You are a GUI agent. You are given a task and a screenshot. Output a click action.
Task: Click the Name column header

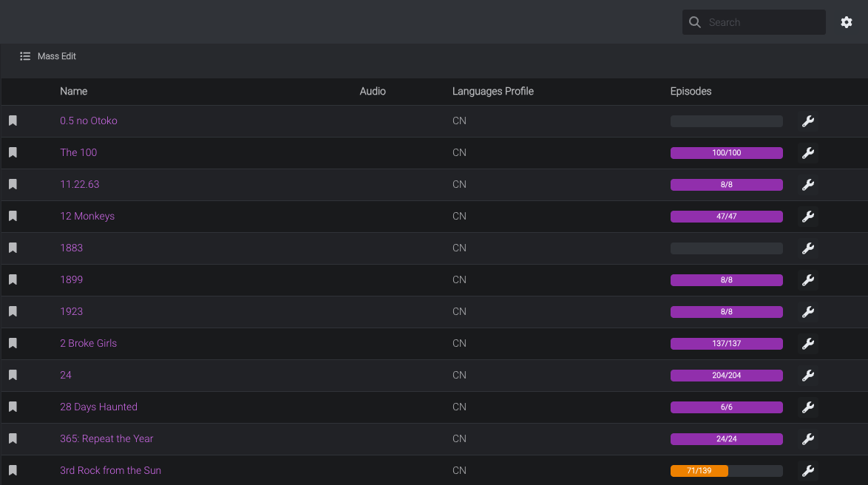74,92
